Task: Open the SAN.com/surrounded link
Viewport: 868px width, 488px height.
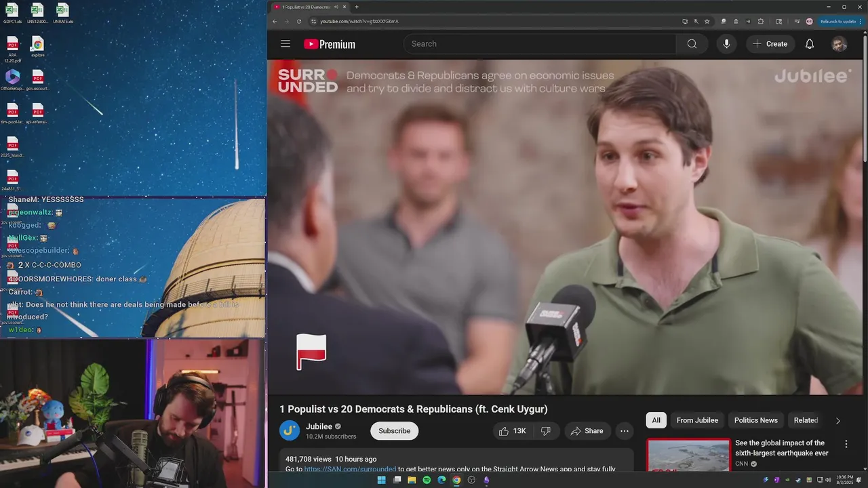Action: [x=350, y=469]
